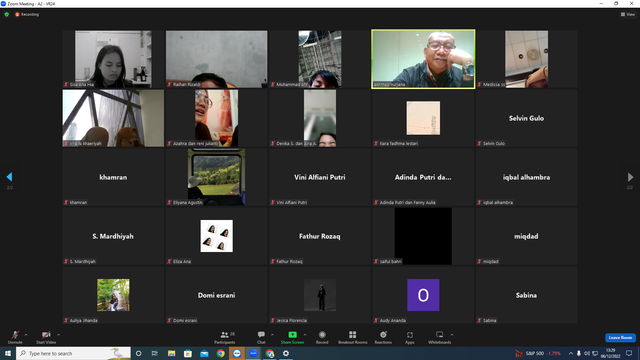
Task: Click the green Share Screen button
Action: point(292,337)
